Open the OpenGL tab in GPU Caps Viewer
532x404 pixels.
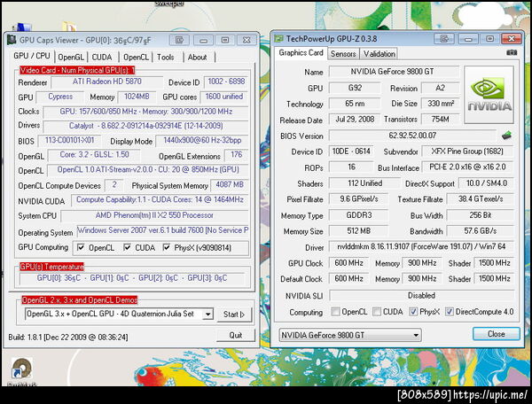pos(71,57)
